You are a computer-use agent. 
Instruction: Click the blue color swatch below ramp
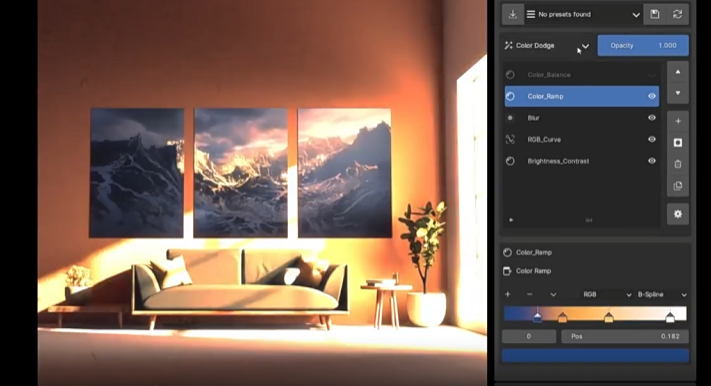tap(595, 356)
